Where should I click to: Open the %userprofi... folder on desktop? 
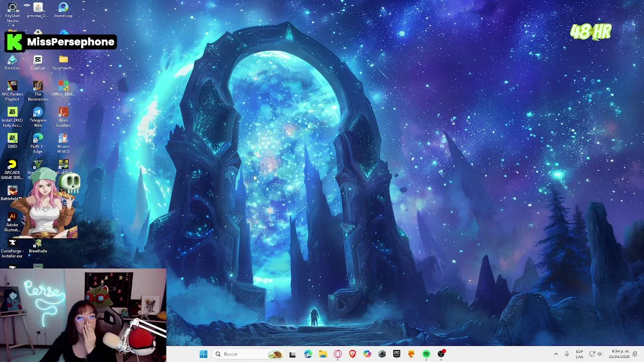click(63, 63)
